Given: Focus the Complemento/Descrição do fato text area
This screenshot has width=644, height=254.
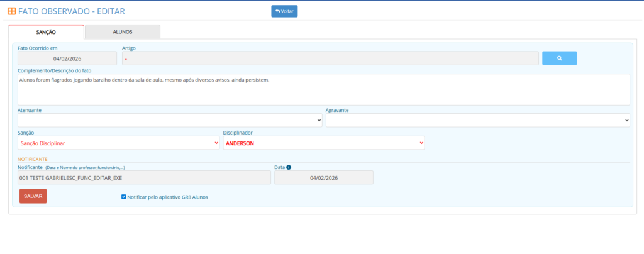Looking at the screenshot, I should pos(323,89).
